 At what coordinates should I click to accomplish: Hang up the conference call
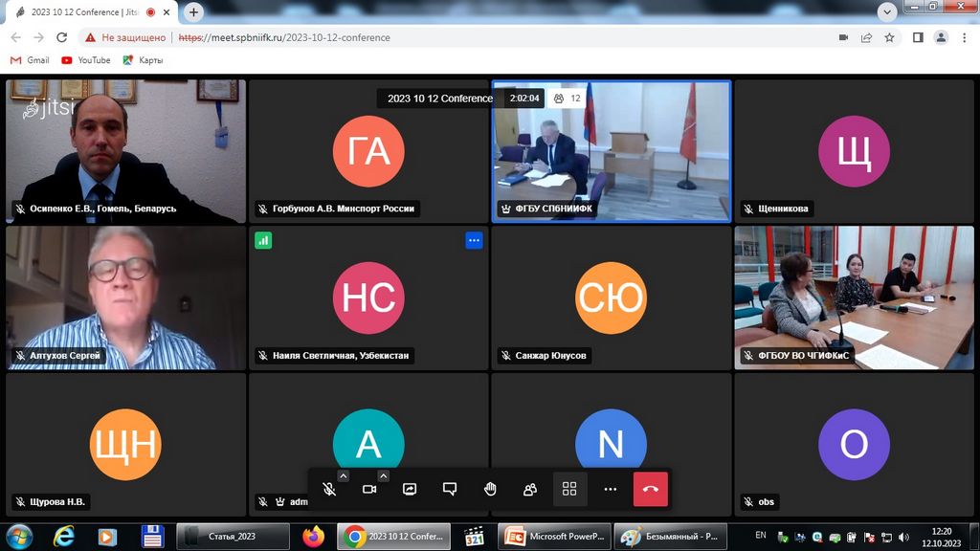click(650, 489)
